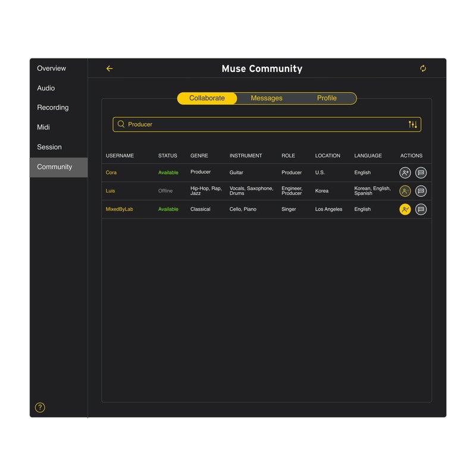Select the Collaborate tab
This screenshot has height=476, width=476.
207,98
